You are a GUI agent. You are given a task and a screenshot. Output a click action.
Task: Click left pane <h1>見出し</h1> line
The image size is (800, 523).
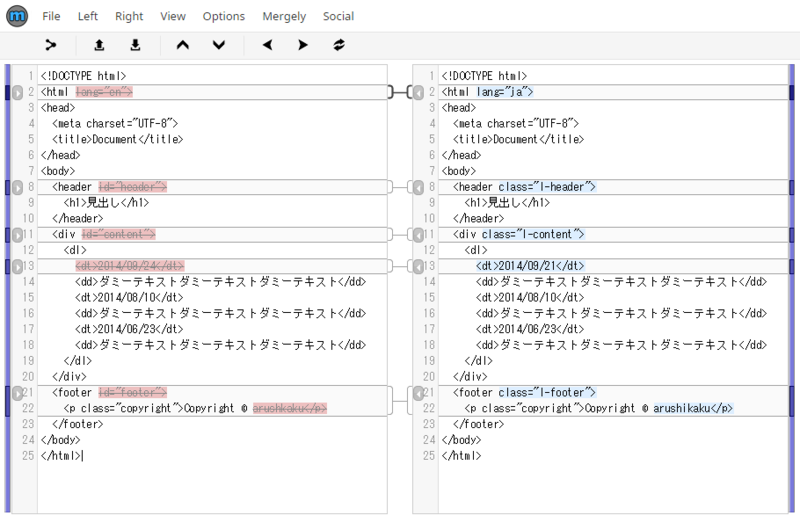tap(106, 203)
